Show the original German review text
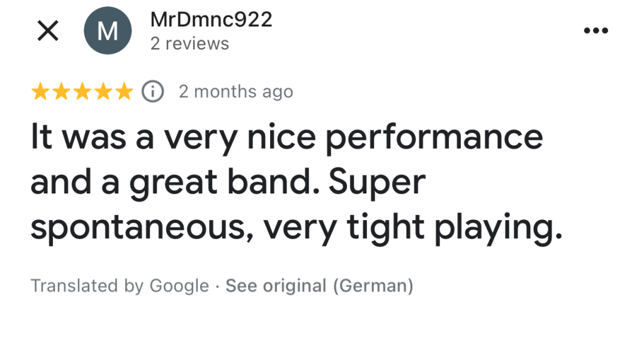 pos(319,286)
